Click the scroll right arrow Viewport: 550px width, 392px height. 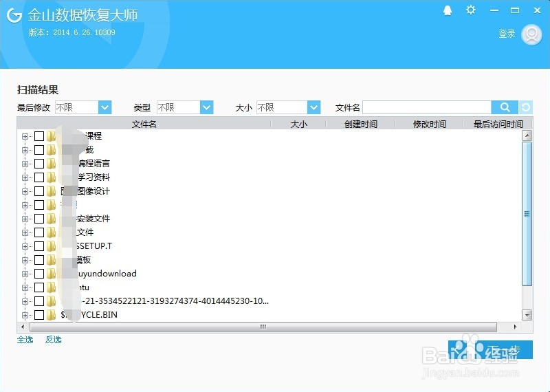[x=514, y=327]
